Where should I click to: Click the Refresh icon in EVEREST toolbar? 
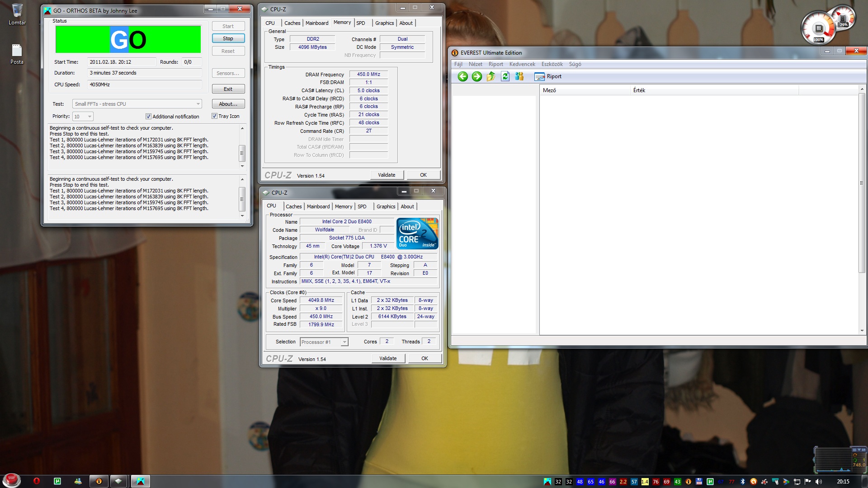505,76
